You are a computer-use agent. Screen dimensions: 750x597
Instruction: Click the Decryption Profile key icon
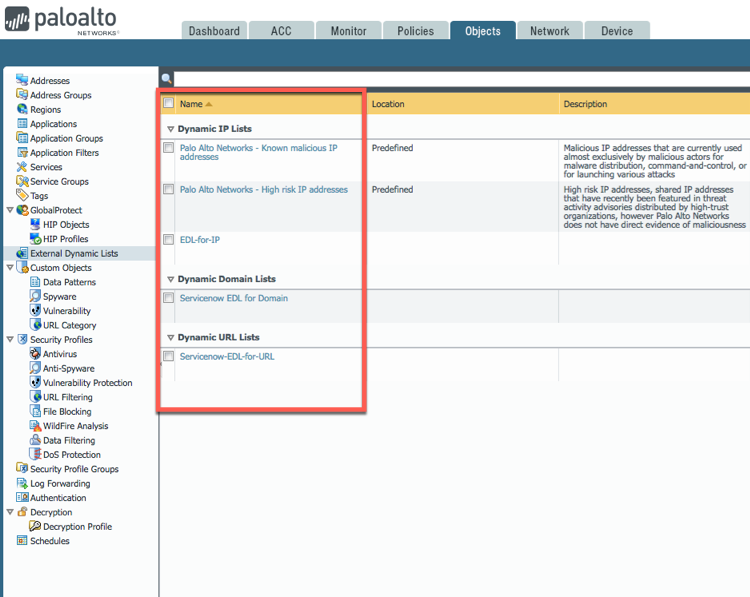(x=35, y=526)
